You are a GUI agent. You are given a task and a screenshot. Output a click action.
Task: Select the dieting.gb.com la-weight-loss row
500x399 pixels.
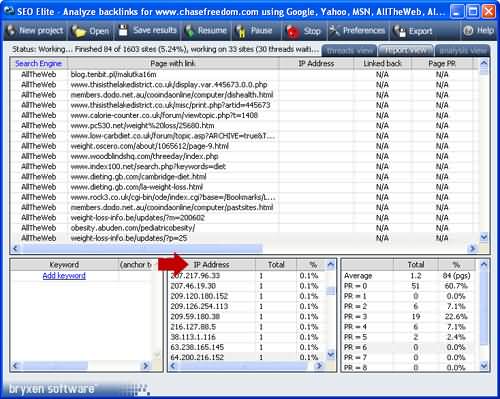[245, 187]
